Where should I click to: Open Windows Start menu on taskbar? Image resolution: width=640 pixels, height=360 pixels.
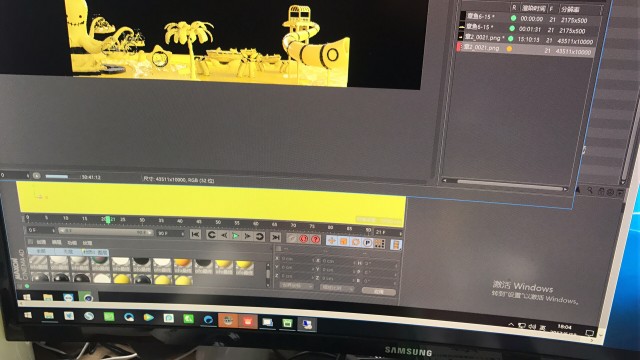pyautogui.click(x=28, y=315)
